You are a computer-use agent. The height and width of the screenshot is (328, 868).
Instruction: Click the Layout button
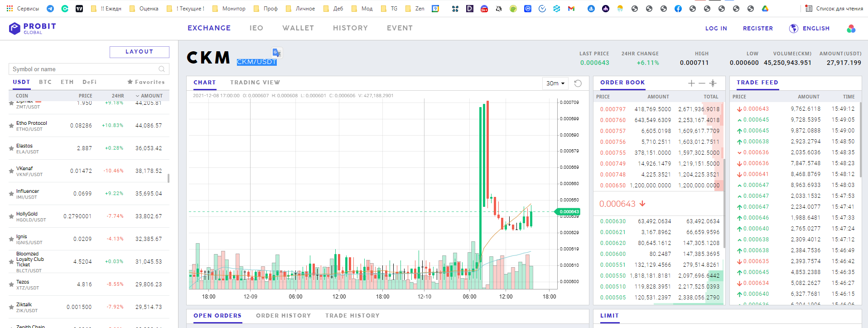pos(140,52)
